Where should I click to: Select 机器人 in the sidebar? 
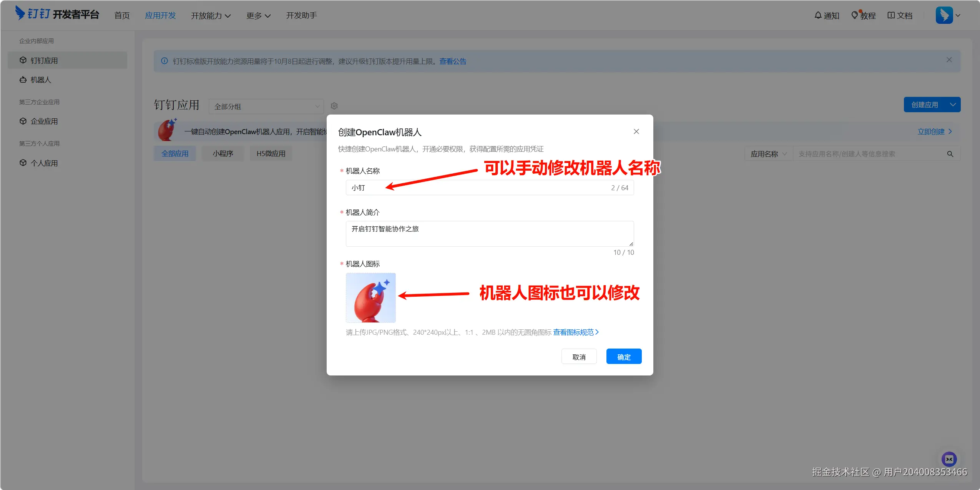67,80
